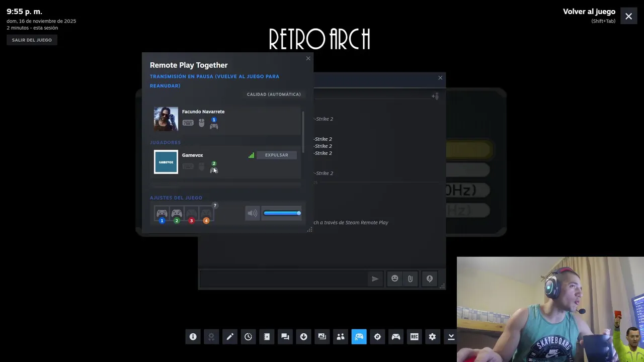644x362 pixels.
Task: Click the Jugadores section heading
Action: 165,142
